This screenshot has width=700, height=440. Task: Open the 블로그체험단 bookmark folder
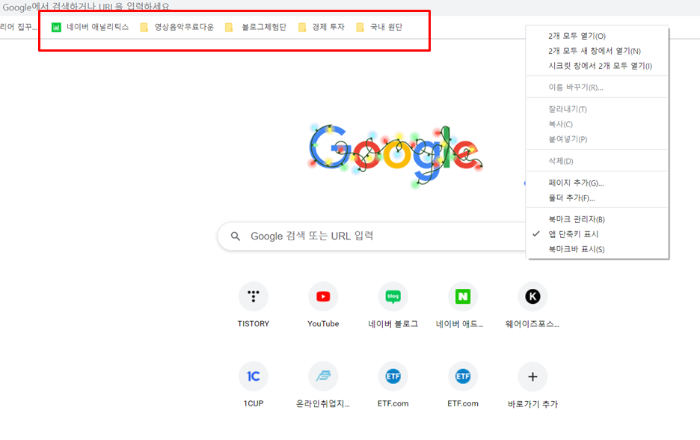[x=256, y=28]
